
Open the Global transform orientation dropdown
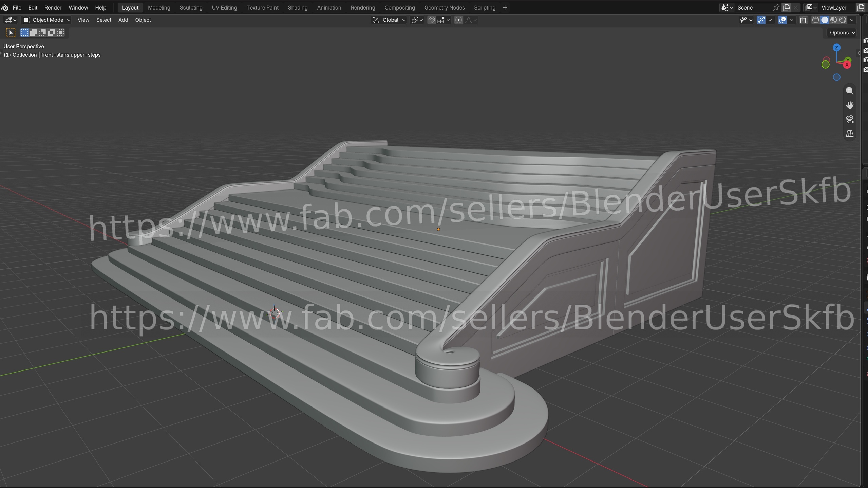389,20
